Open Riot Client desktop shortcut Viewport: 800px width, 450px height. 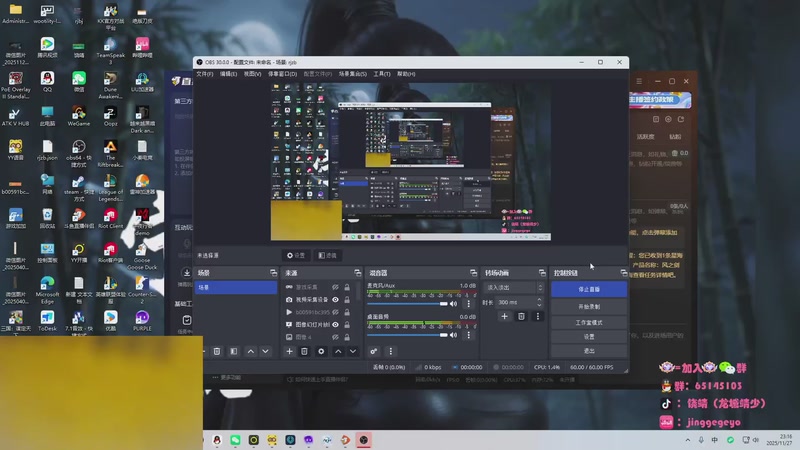point(110,218)
